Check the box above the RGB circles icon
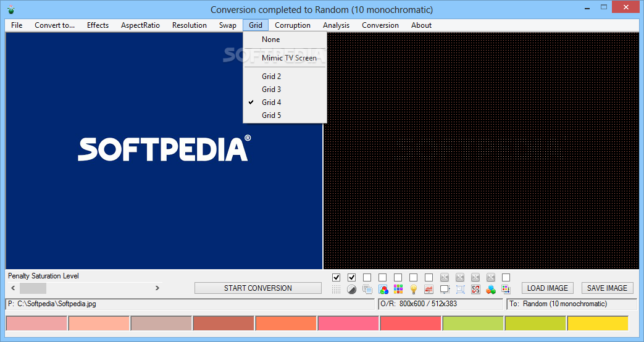 coord(382,278)
